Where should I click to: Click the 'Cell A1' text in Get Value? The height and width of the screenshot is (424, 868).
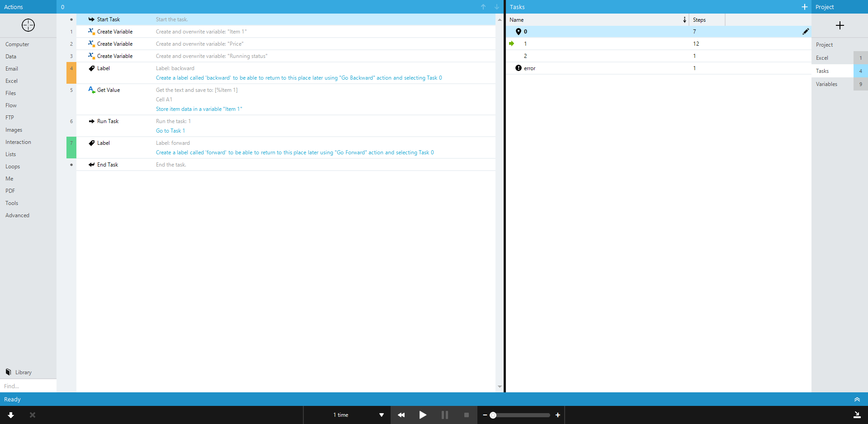164,100
